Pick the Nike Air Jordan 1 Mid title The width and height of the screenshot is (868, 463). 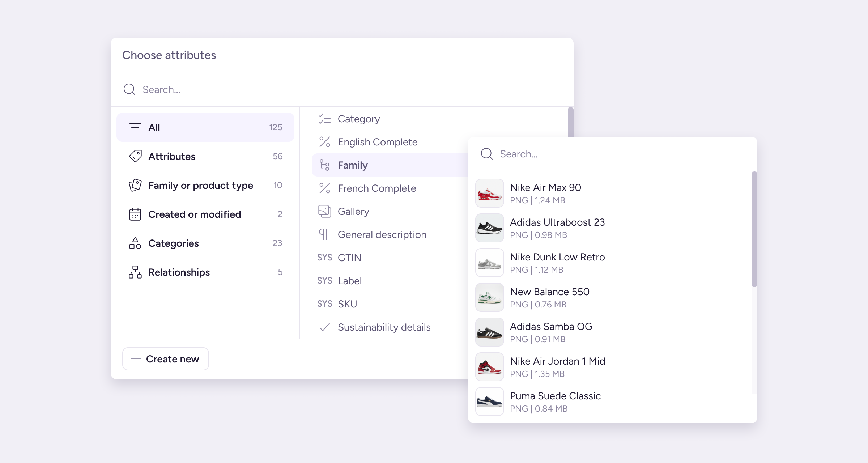click(557, 361)
